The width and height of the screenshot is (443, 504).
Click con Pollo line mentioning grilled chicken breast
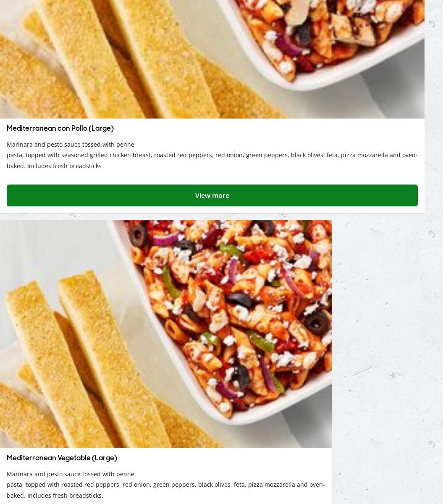pos(212,155)
